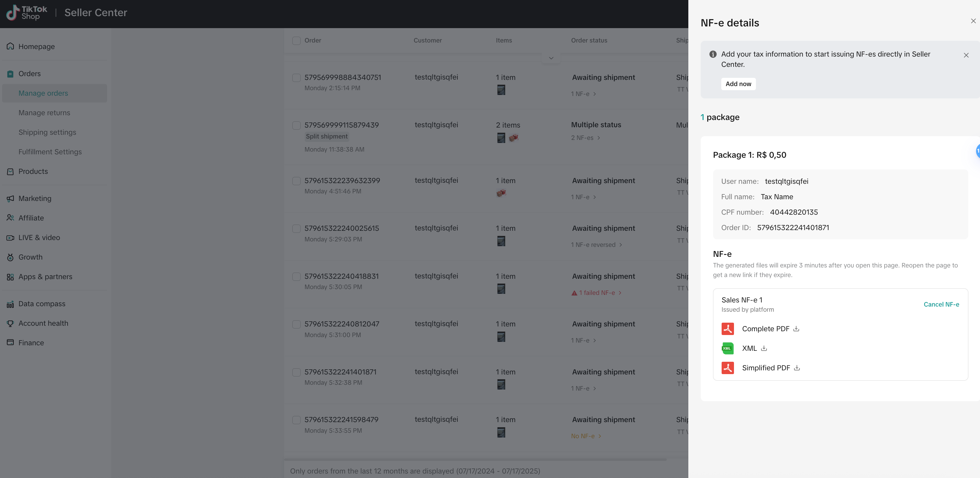This screenshot has height=478, width=980.
Task: Dismiss the tax information banner
Action: (966, 55)
